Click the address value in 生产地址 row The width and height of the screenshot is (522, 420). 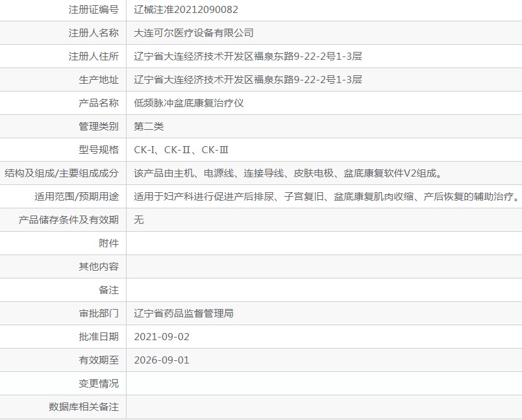(x=247, y=80)
